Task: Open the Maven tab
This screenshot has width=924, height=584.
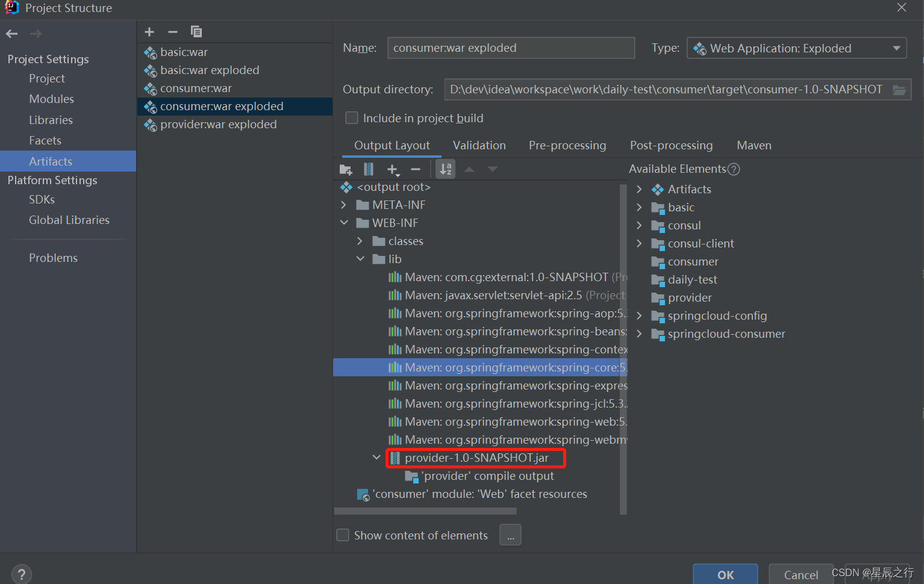Action: (x=754, y=146)
